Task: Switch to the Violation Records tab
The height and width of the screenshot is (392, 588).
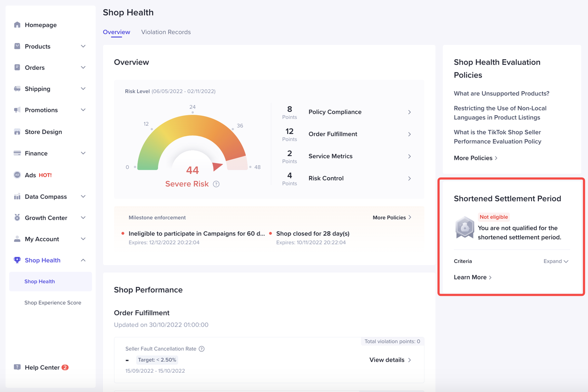Action: click(x=166, y=32)
